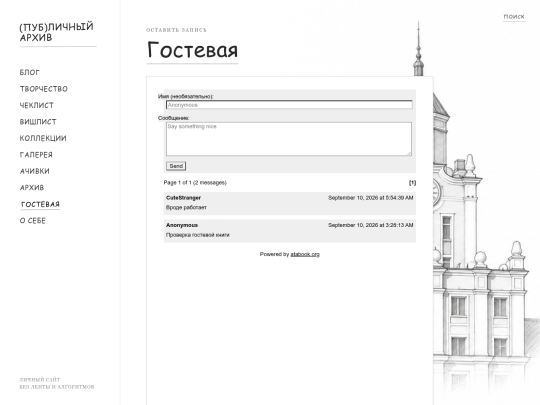The height and width of the screenshot is (405, 540).
Task: Select page [1] in pagination
Action: tap(412, 183)
